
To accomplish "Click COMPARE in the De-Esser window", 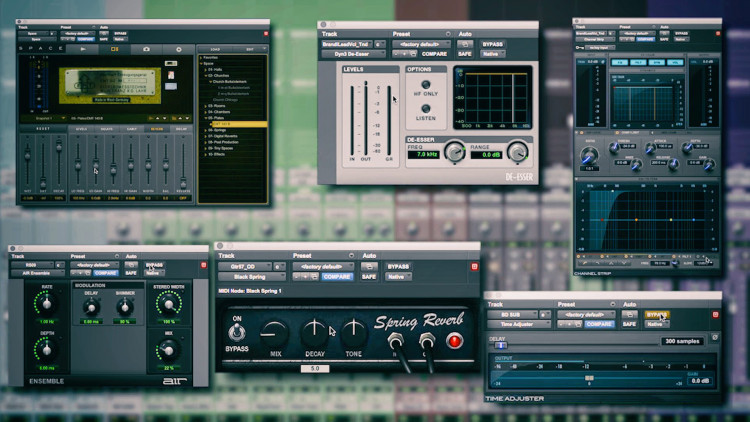I will [x=434, y=54].
